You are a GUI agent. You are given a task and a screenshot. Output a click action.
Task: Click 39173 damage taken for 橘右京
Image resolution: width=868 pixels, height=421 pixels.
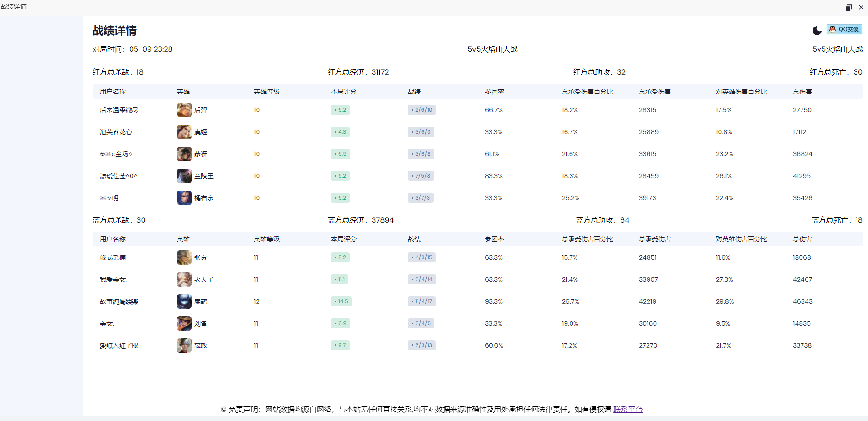point(648,198)
